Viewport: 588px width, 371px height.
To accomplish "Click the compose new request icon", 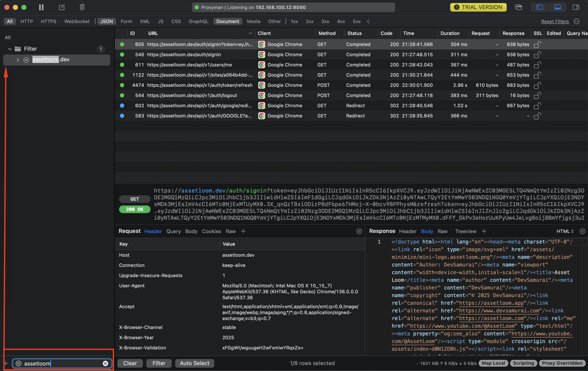I will pyautogui.click(x=62, y=7).
